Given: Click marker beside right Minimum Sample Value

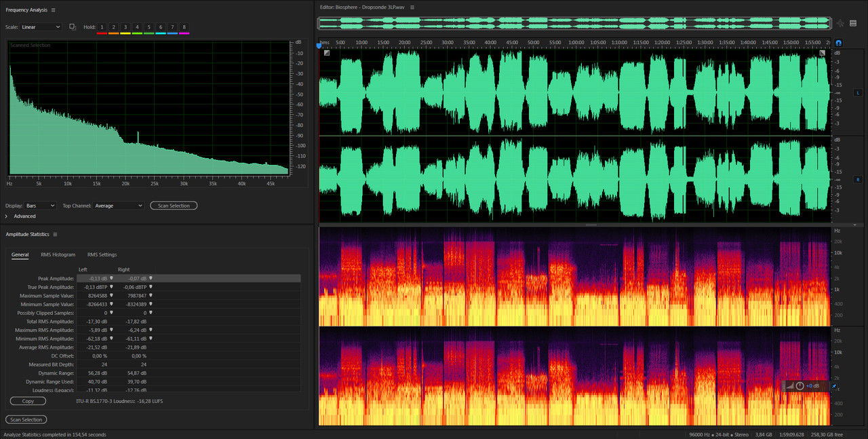Looking at the screenshot, I should click(151, 304).
